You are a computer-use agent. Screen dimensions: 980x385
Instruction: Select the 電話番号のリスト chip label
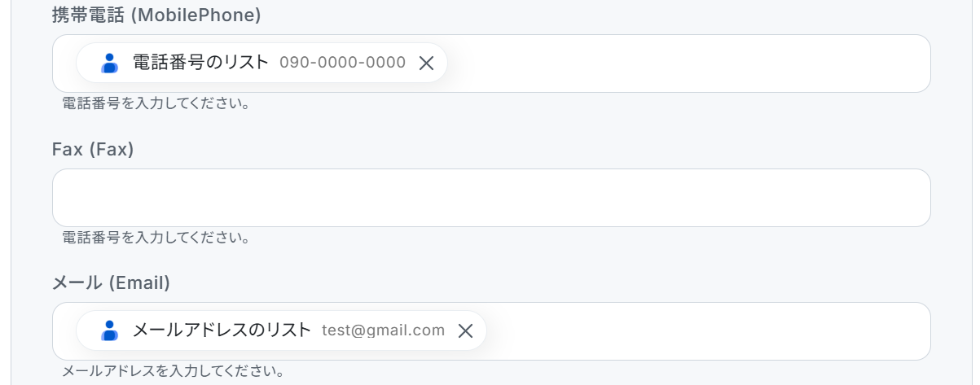[200, 63]
